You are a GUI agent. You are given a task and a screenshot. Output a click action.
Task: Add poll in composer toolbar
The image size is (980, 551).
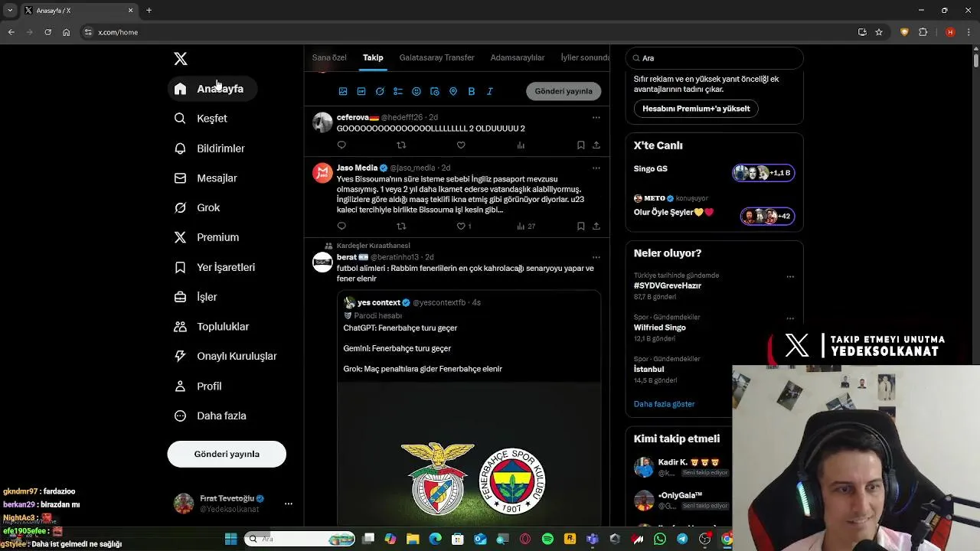click(x=398, y=91)
